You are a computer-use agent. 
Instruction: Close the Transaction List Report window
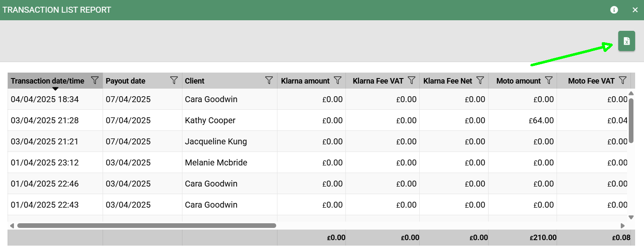coord(635,10)
